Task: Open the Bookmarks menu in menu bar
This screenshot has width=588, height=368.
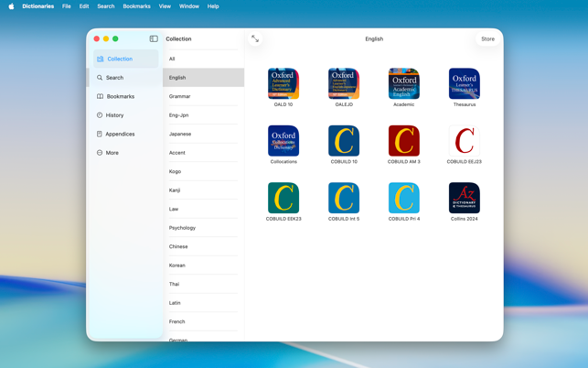Action: point(136,6)
